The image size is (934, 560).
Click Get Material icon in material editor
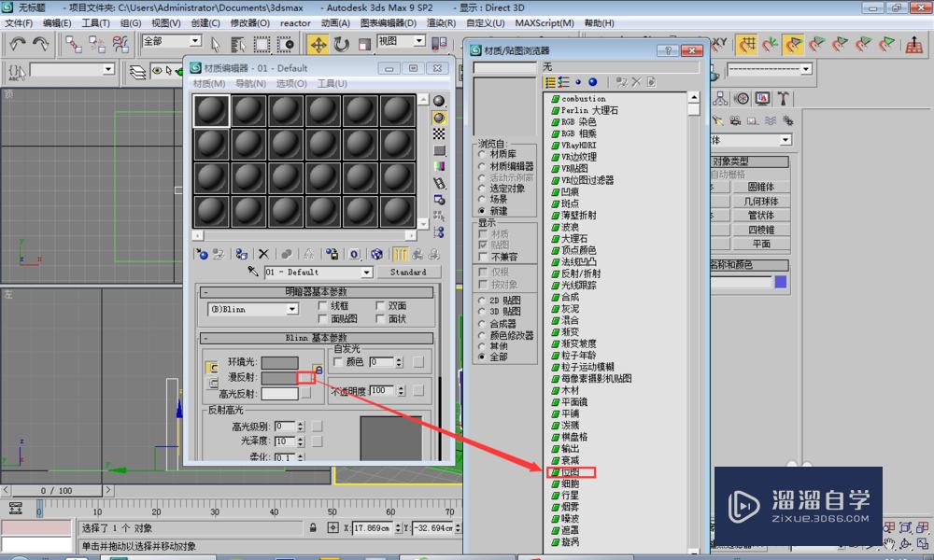click(x=202, y=255)
